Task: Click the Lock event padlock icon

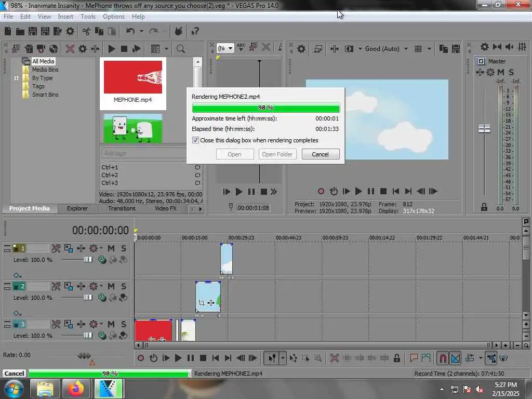Action: pyautogui.click(x=396, y=358)
